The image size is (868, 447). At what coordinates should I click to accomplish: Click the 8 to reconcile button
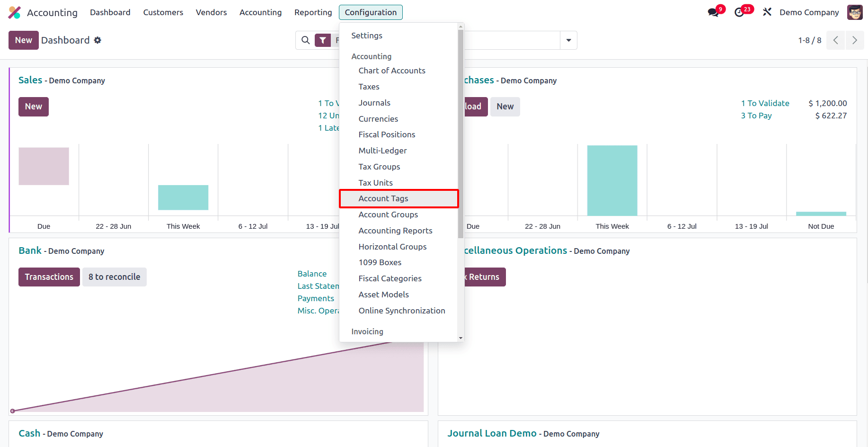pyautogui.click(x=115, y=277)
